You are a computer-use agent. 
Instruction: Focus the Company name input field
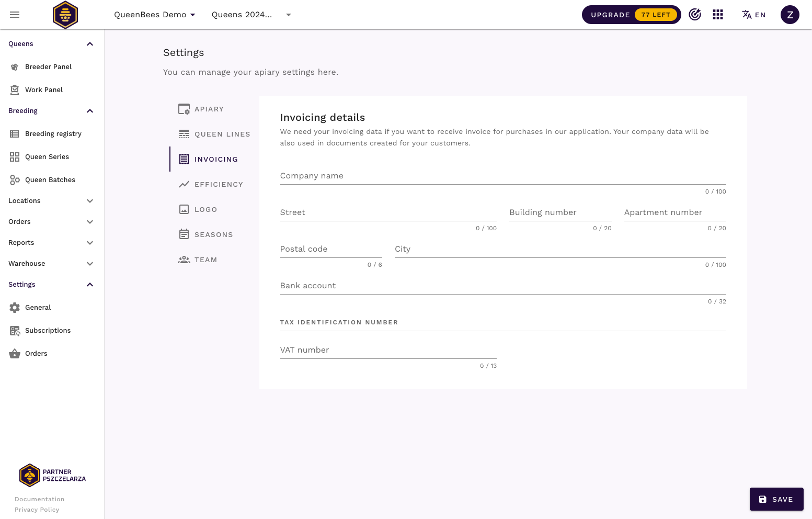click(x=502, y=176)
